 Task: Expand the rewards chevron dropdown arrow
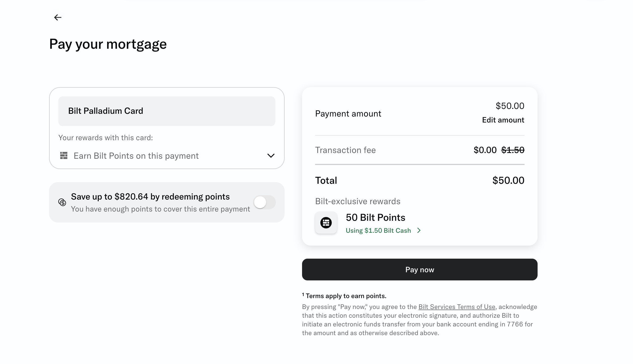271,156
